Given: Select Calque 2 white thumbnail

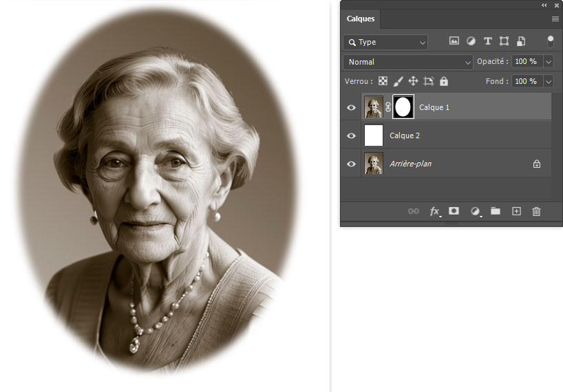Looking at the screenshot, I should [374, 135].
